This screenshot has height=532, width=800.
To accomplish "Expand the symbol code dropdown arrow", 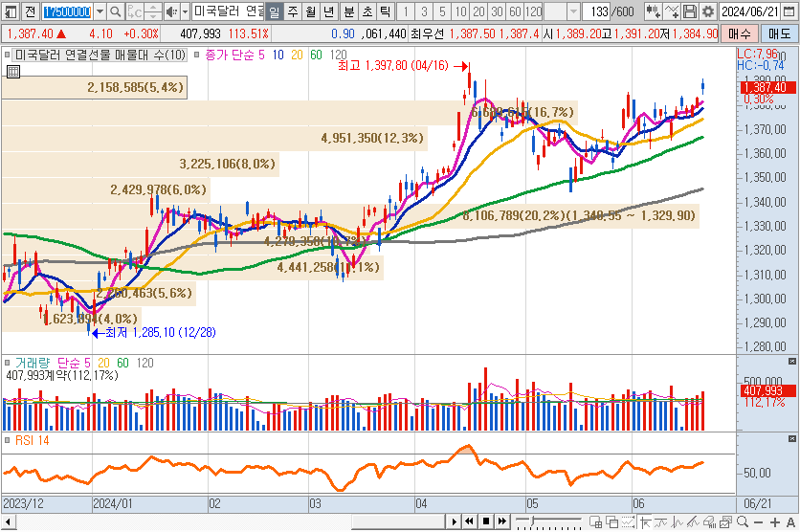I will click(x=99, y=11).
